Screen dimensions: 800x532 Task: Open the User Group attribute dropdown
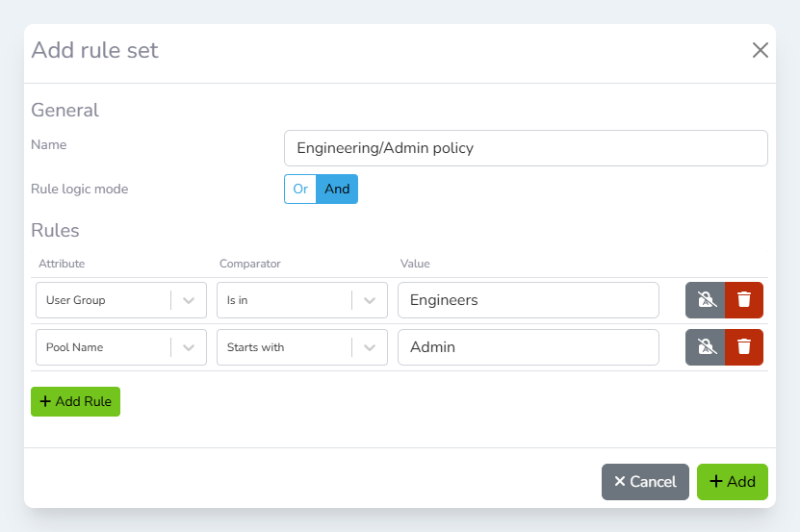point(104,300)
